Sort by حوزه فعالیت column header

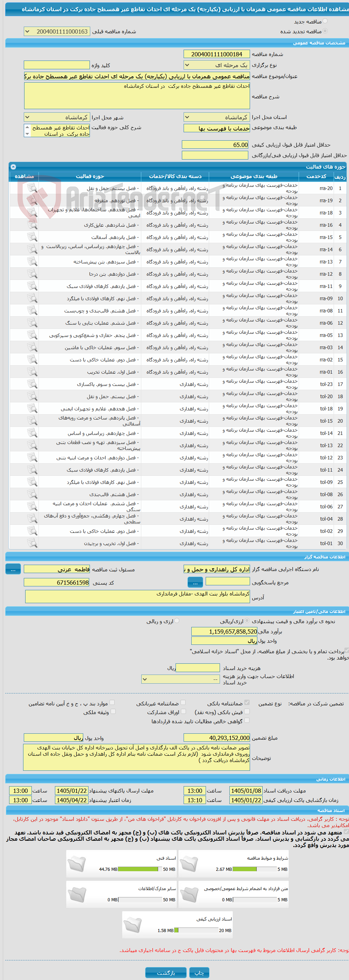click(90, 176)
